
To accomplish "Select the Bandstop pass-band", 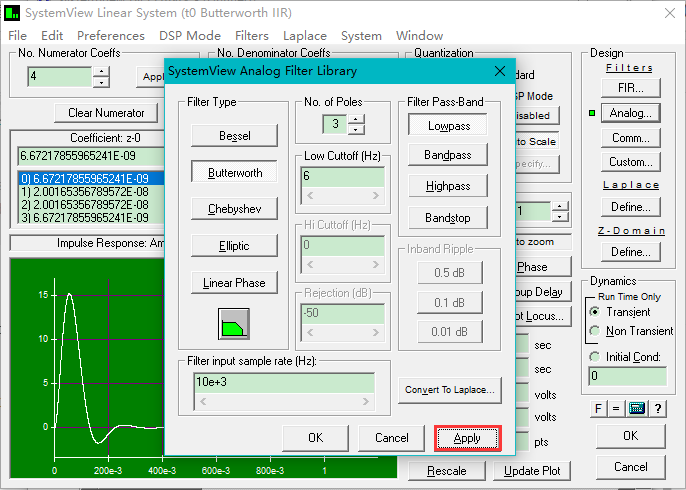I will pyautogui.click(x=448, y=217).
